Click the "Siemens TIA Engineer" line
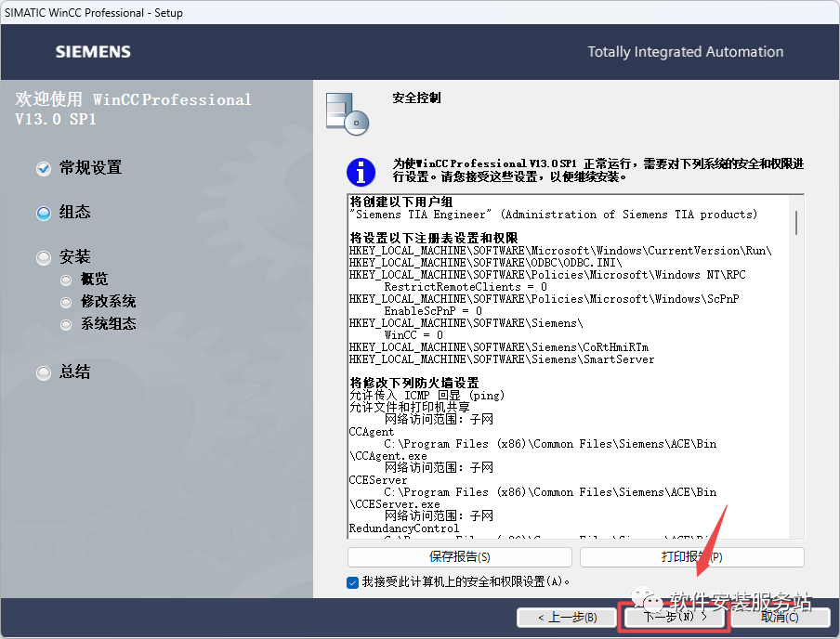This screenshot has width=840, height=639. pyautogui.click(x=554, y=215)
